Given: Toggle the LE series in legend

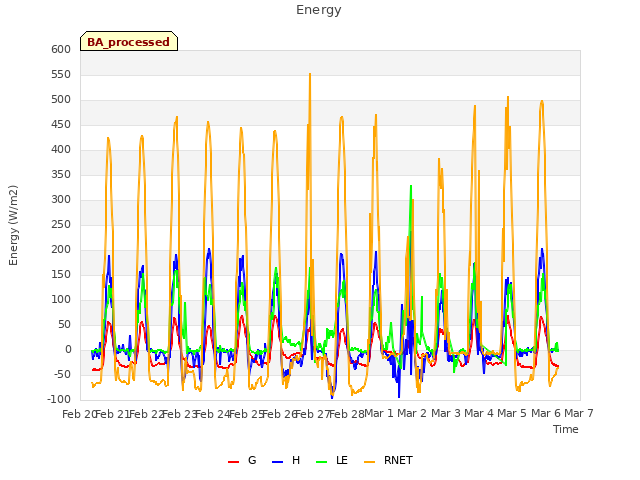Looking at the screenshot, I should tap(332, 460).
